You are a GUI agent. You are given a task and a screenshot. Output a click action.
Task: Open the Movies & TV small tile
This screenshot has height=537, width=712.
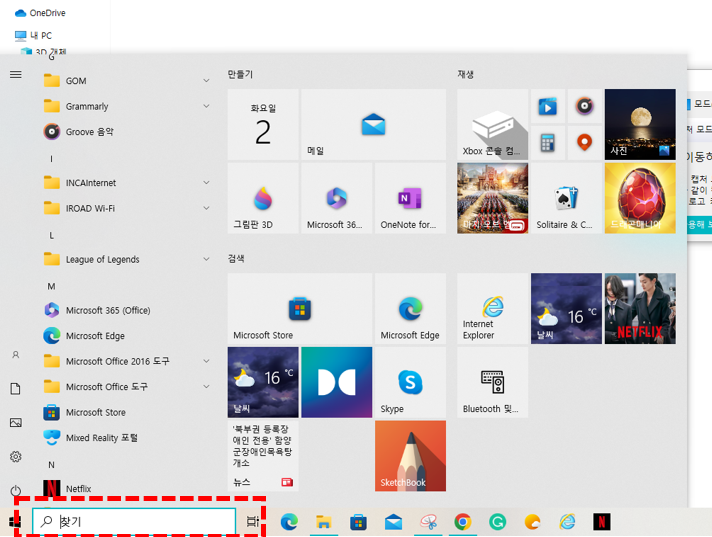(548, 106)
